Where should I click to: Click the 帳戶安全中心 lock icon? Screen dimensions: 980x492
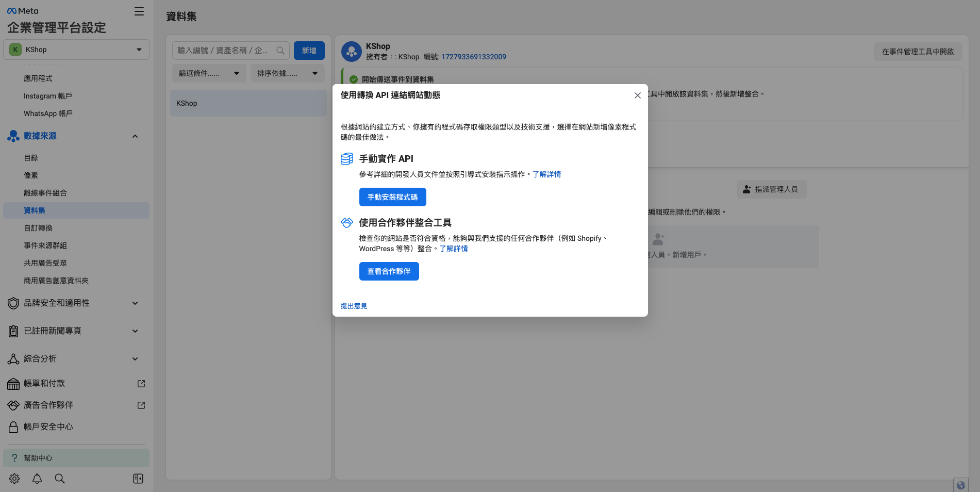[x=13, y=427]
